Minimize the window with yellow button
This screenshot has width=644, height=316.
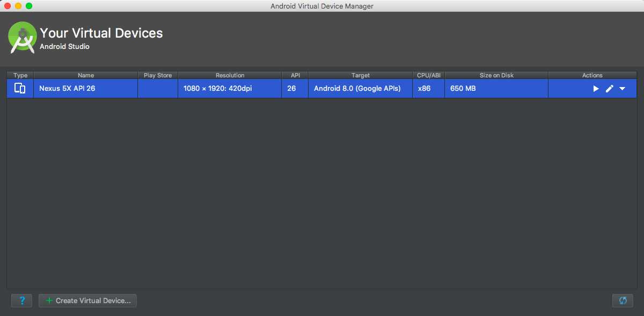[x=18, y=6]
